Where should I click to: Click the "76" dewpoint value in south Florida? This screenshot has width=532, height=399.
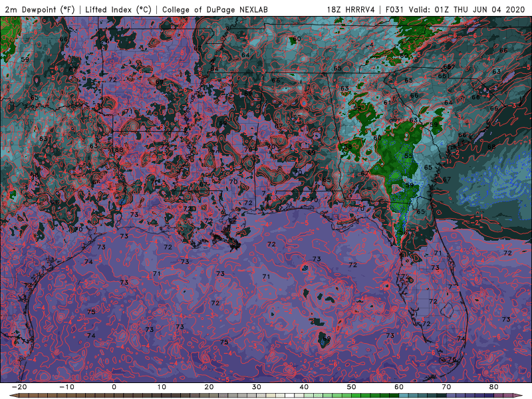[452, 359]
